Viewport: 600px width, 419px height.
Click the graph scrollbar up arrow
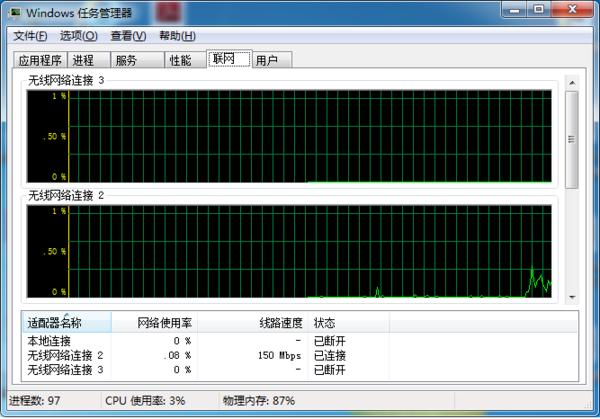[572, 81]
